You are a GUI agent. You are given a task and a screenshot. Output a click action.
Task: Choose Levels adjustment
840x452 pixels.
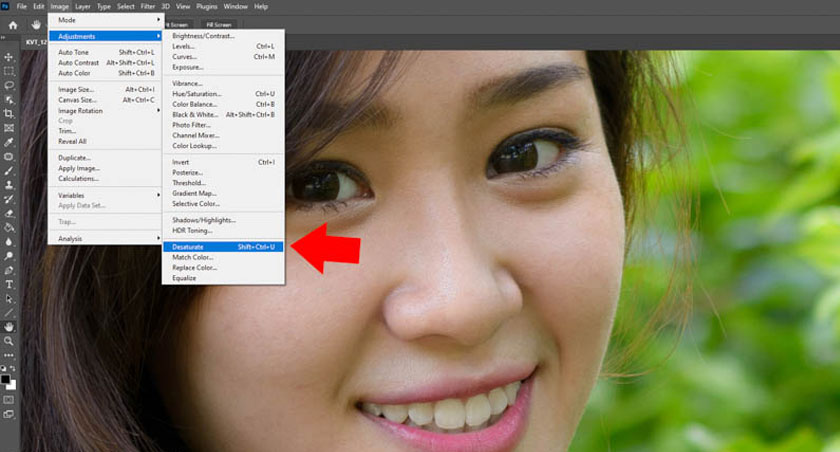click(x=223, y=47)
